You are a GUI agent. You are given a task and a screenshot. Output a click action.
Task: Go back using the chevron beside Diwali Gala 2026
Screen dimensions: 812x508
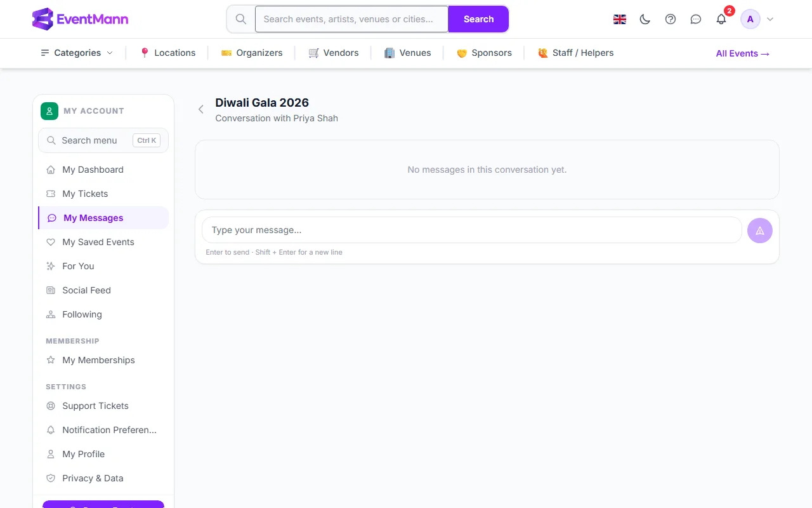[x=200, y=109]
